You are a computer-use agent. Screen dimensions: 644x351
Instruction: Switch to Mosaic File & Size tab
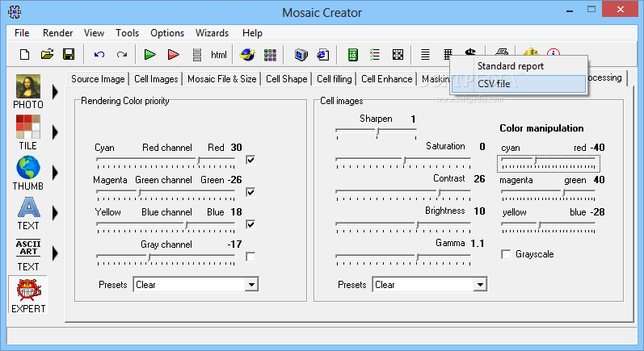tap(221, 79)
